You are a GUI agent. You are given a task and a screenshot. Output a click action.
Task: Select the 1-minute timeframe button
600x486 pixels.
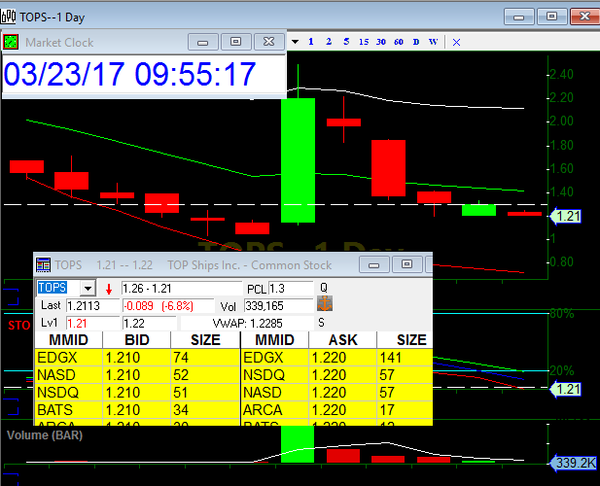click(x=311, y=42)
